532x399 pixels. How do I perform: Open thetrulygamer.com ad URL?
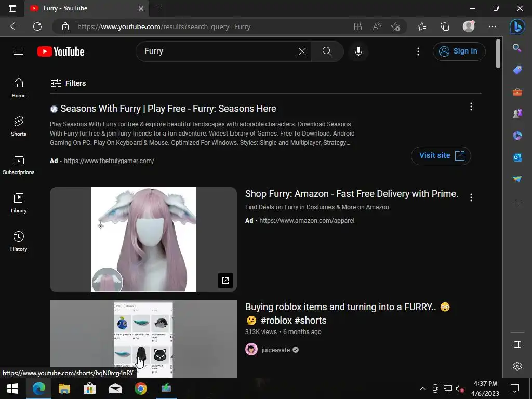109,161
